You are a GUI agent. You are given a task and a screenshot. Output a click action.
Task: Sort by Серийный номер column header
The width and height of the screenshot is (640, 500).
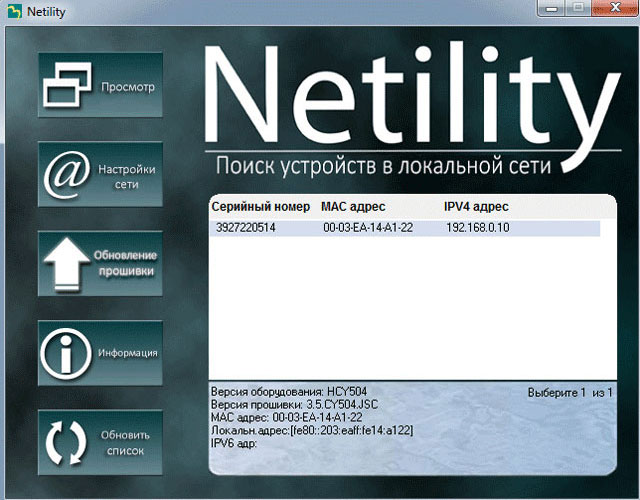tap(261, 207)
